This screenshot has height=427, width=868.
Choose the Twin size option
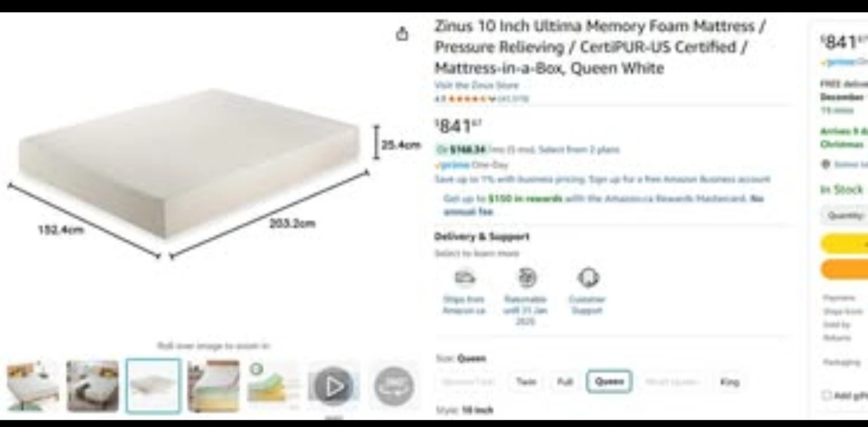pos(526,382)
